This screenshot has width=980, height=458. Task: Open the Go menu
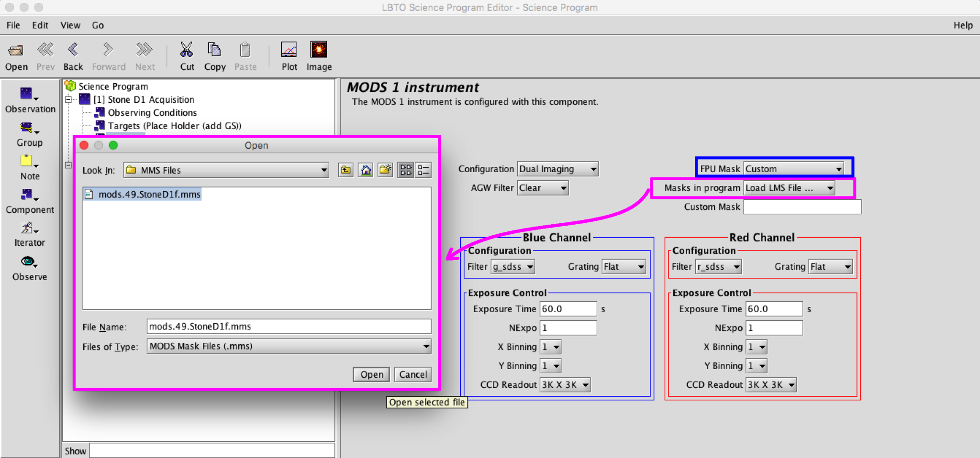pyautogui.click(x=98, y=25)
